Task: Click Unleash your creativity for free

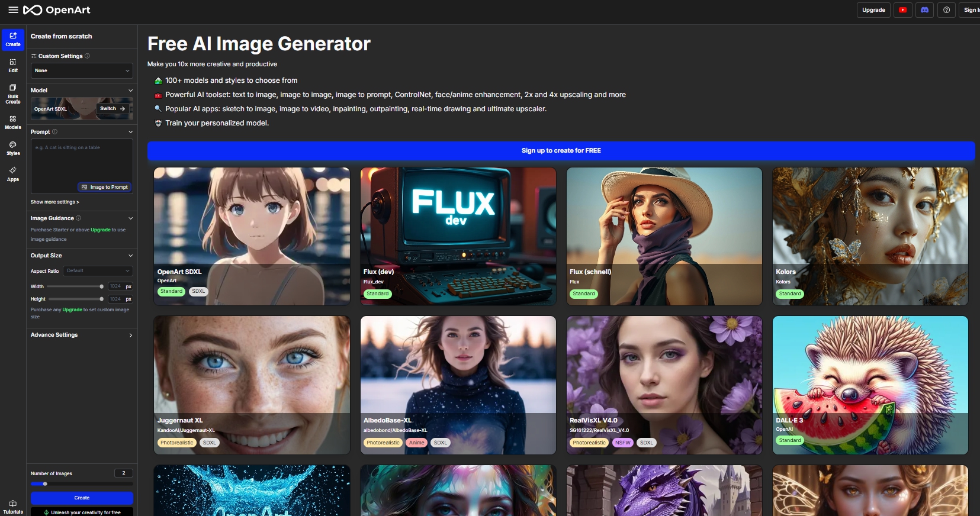Action: [x=82, y=512]
